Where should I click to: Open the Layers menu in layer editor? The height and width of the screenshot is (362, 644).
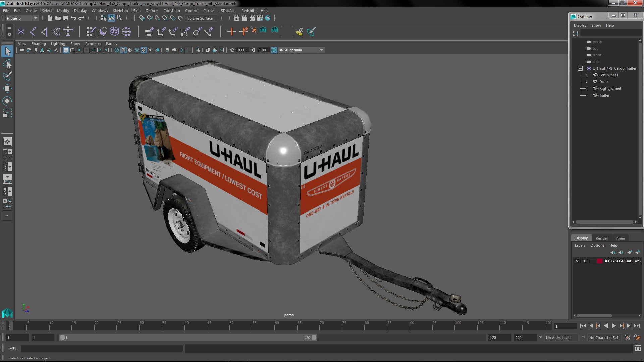tap(580, 245)
